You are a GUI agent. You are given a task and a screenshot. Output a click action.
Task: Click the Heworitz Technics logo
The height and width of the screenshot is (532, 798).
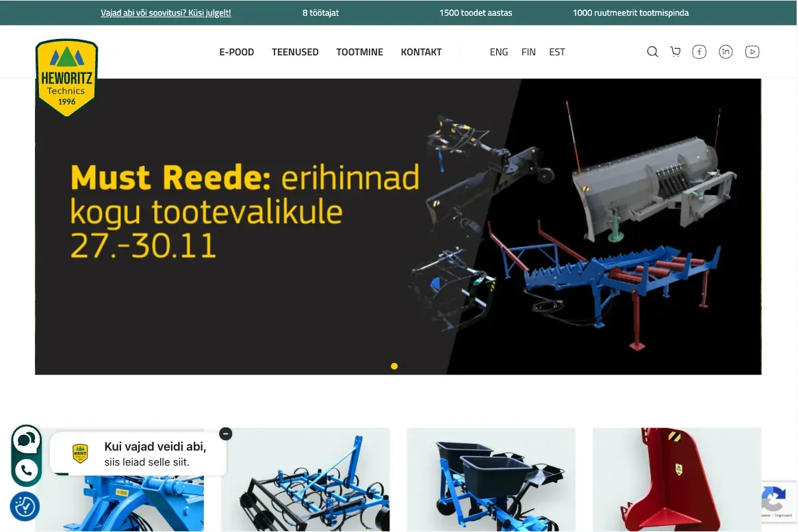tap(66, 77)
